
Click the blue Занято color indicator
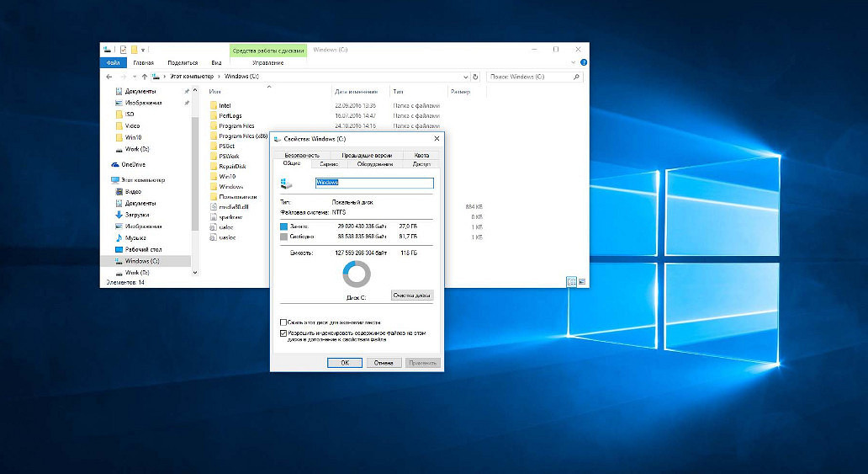coord(284,226)
